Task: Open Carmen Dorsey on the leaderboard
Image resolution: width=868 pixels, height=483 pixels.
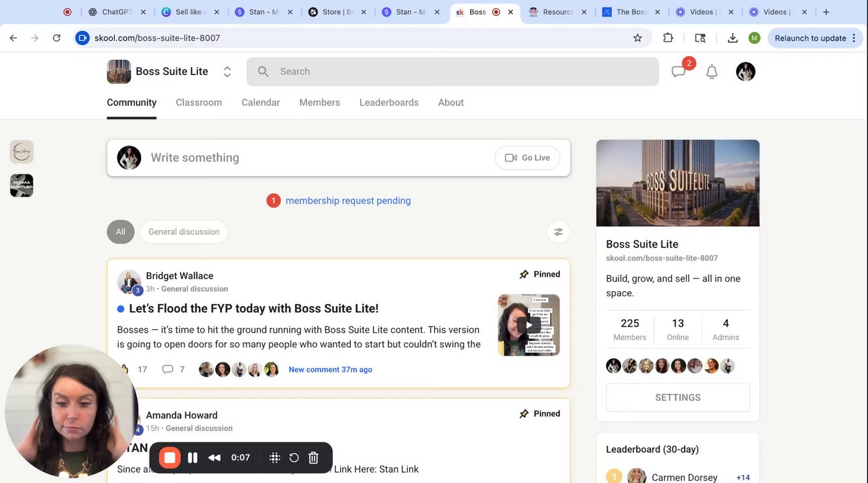Action: click(684, 478)
